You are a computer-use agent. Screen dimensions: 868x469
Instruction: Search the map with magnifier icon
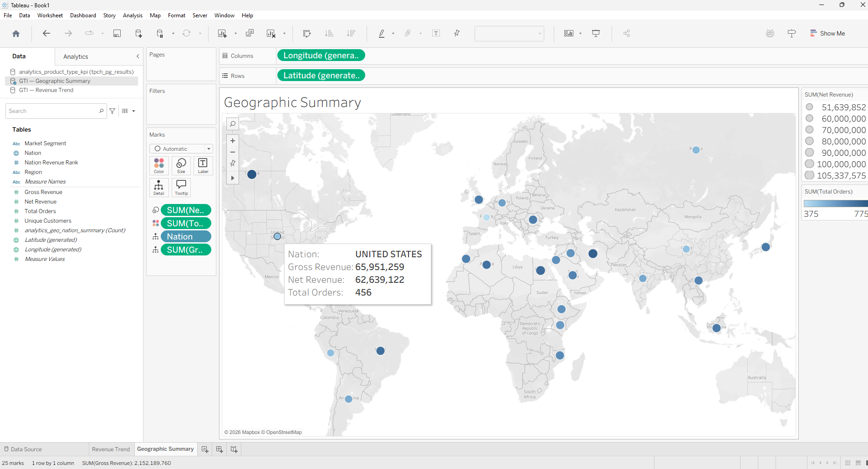pyautogui.click(x=233, y=124)
